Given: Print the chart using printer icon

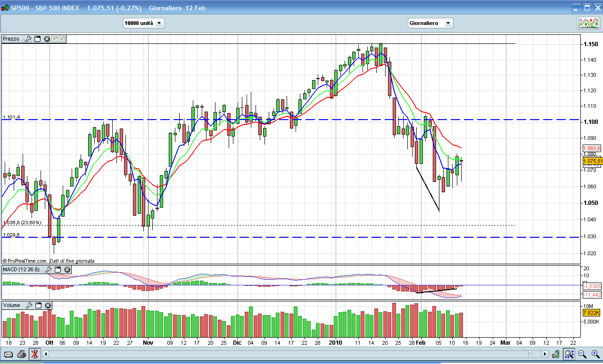Looking at the screenshot, I should point(22,354).
